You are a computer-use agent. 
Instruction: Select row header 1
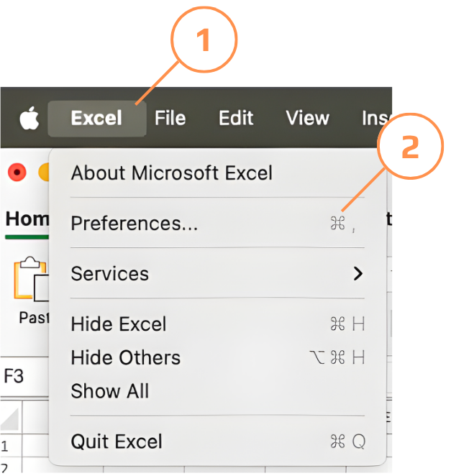(6, 446)
